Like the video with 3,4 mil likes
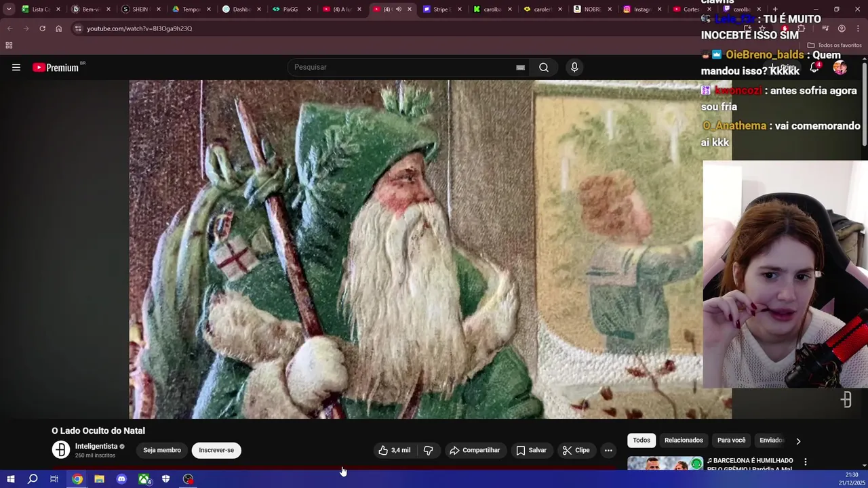The image size is (868, 488). [x=394, y=450]
